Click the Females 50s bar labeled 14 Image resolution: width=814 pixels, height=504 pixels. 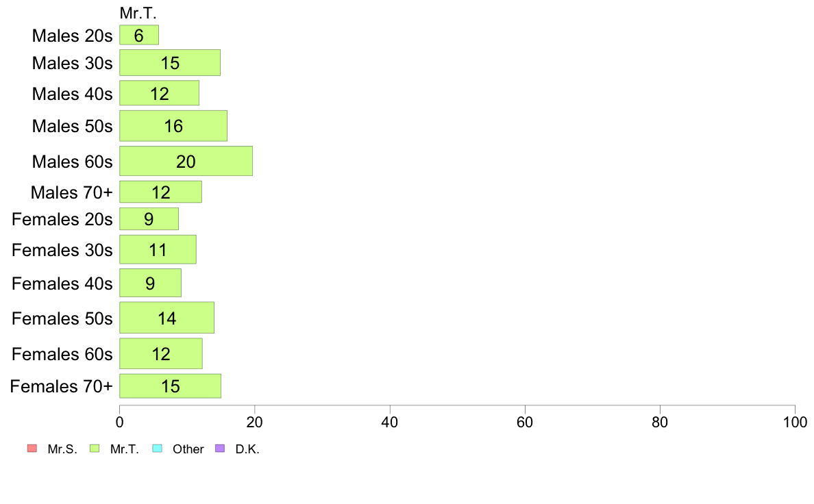(166, 318)
